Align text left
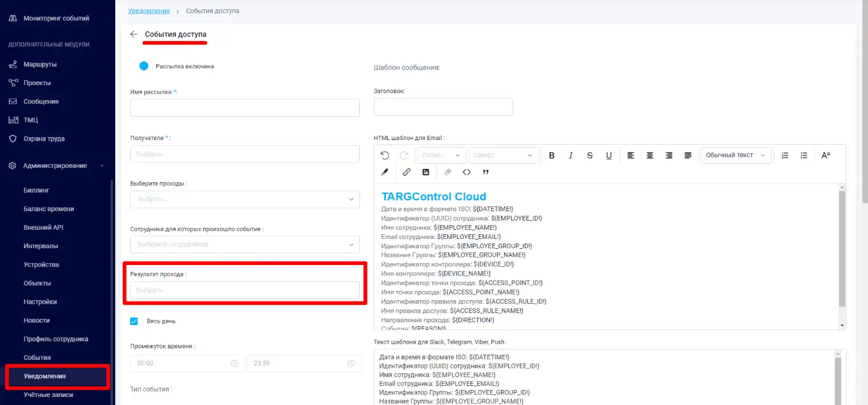 631,155
